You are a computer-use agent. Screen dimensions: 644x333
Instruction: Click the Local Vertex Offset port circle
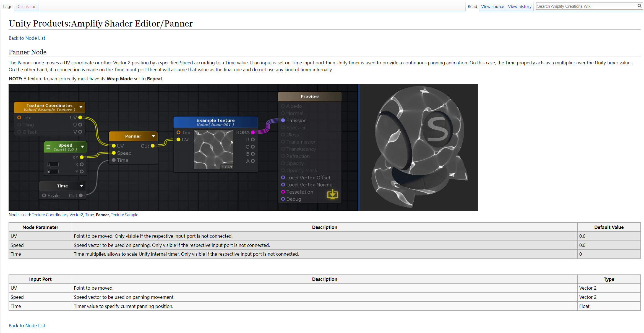tap(283, 178)
